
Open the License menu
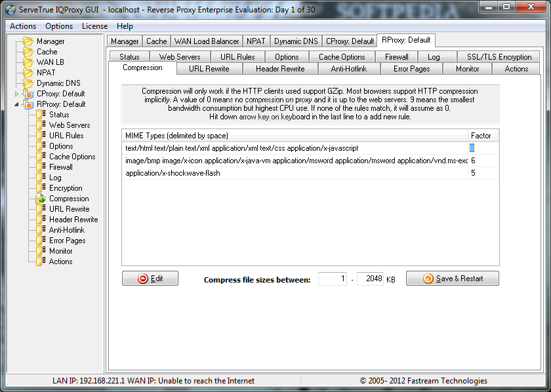[x=94, y=26]
